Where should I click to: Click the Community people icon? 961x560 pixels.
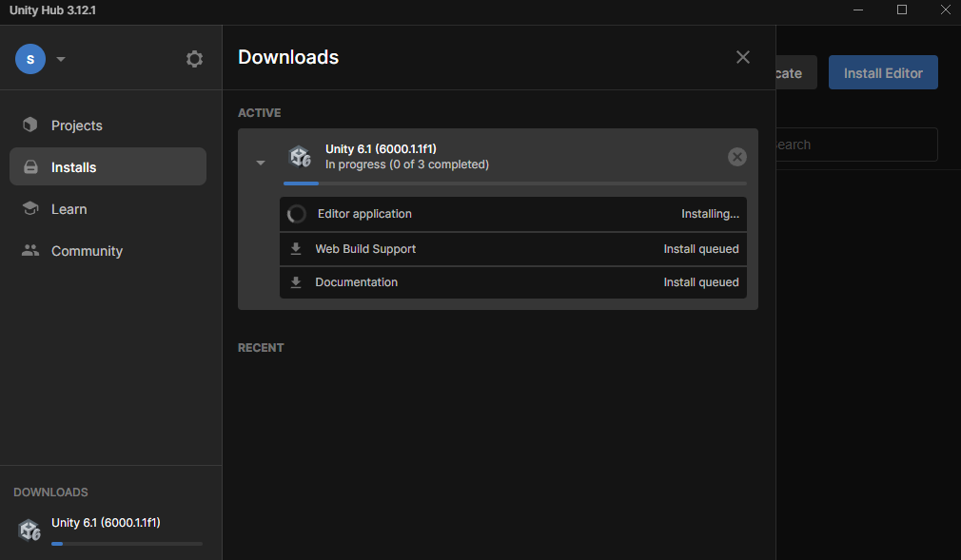30,251
